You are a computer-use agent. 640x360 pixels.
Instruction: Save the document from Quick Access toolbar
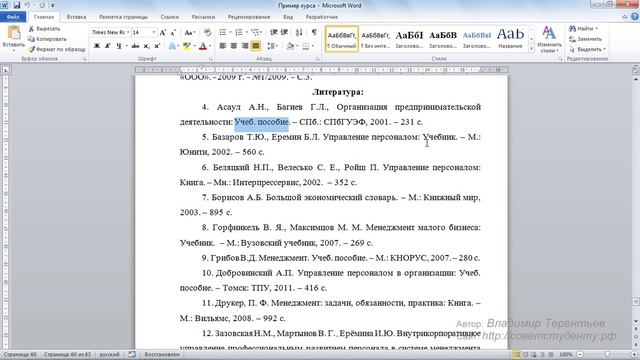tap(17, 5)
